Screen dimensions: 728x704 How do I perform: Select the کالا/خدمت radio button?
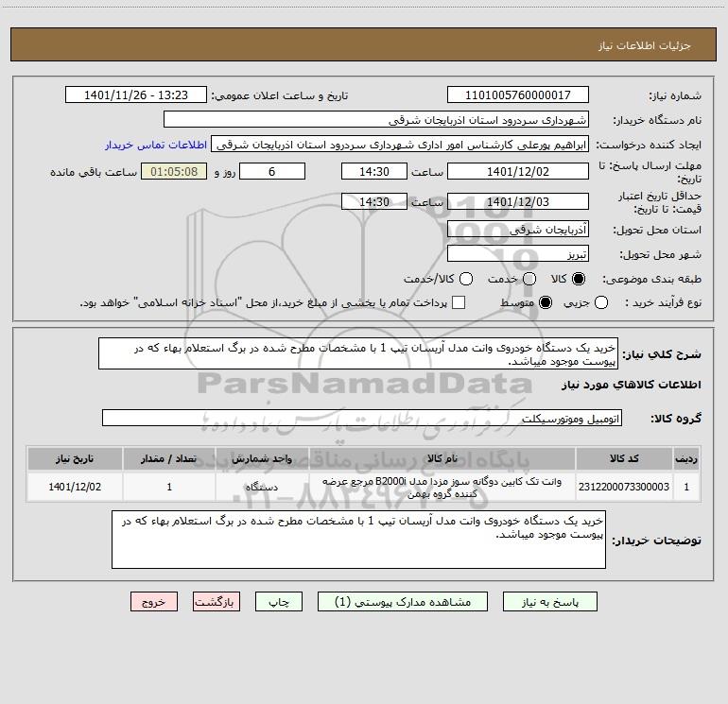[466, 279]
